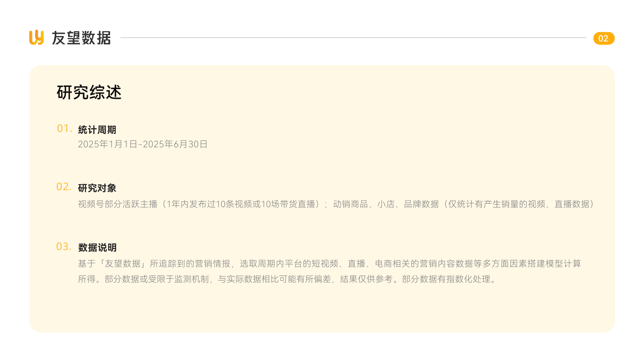Click the end date 2025年6月30日
This screenshot has height=362, width=644.
[175, 144]
